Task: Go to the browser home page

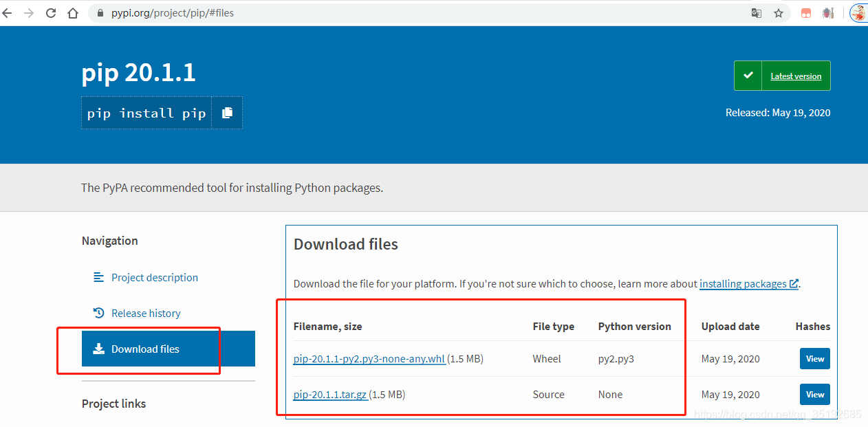Action: 73,12
